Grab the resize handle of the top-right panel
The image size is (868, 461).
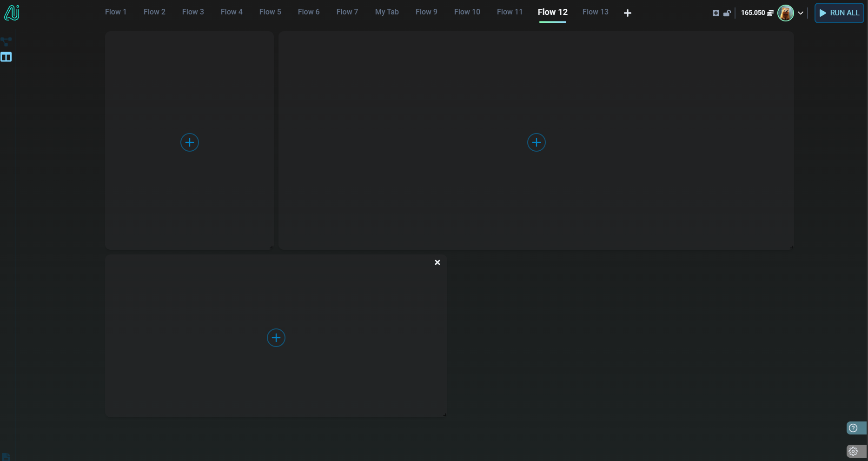tap(791, 247)
